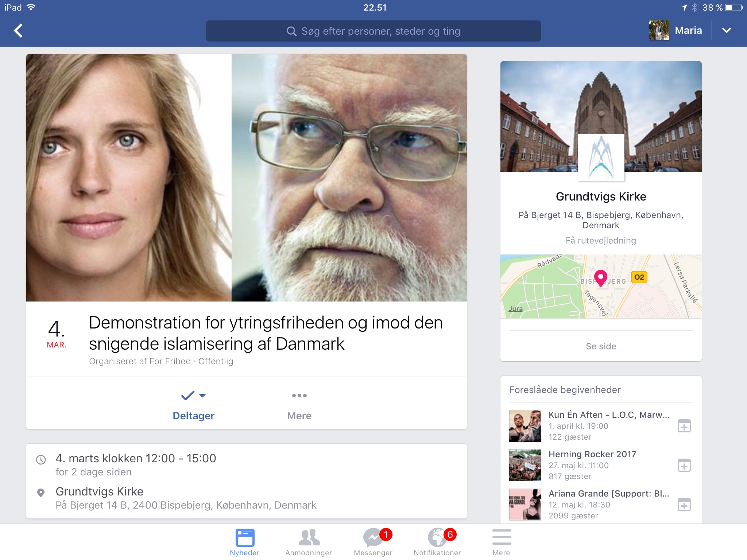Add Kun Én Aften event to calendar
Image resolution: width=747 pixels, height=560 pixels.
[684, 426]
